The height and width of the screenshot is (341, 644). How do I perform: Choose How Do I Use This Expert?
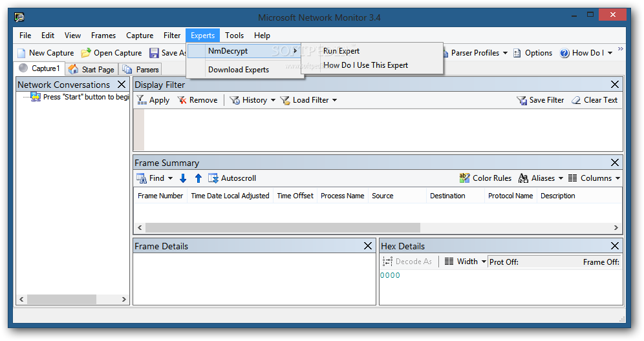(x=365, y=65)
